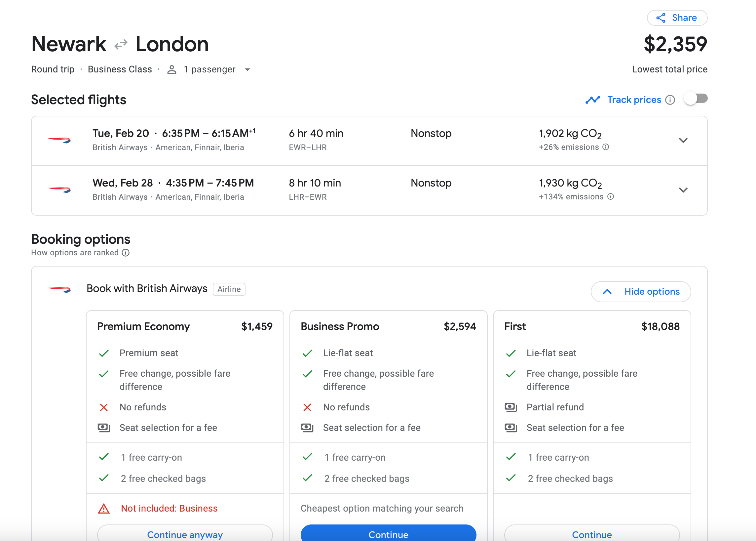756x541 pixels.
Task: Click the No refunds X icon in Premium Economy
Action: click(x=104, y=407)
